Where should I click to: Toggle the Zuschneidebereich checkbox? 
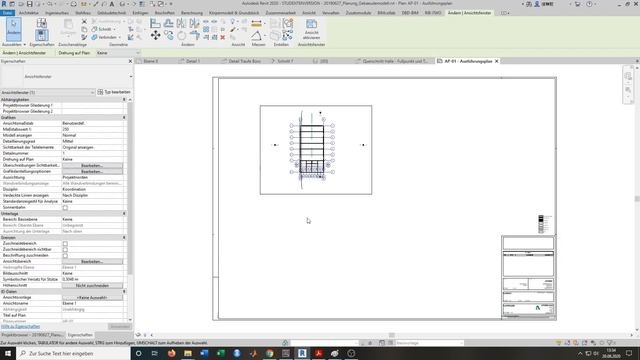click(x=65, y=244)
